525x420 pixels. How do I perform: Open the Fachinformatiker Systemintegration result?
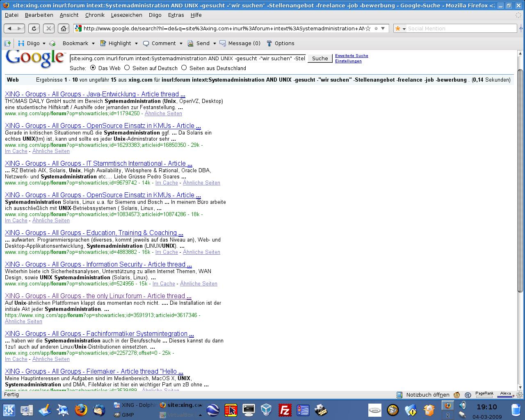(x=99, y=333)
